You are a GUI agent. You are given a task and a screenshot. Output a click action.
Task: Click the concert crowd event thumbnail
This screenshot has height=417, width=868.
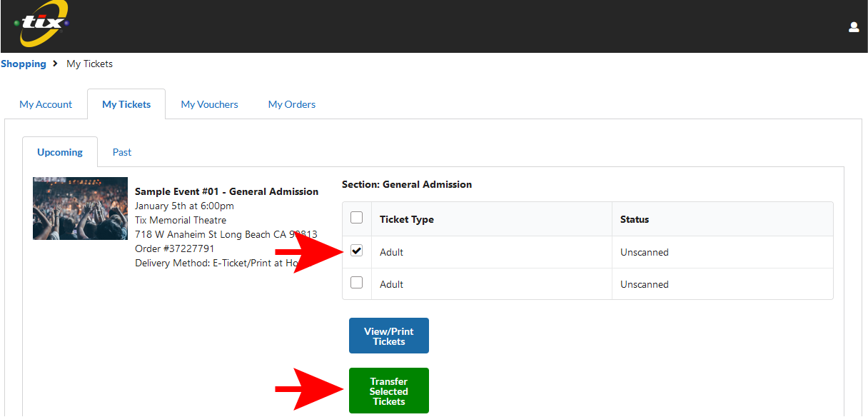coord(80,208)
